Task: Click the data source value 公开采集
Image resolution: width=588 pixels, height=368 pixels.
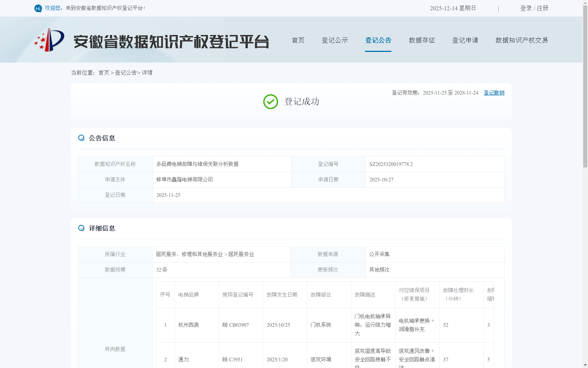Action: click(379, 254)
